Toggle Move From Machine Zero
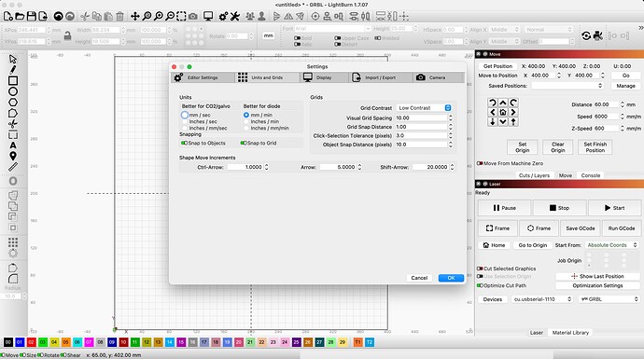Viewport: 644px width, 359px height. click(480, 163)
